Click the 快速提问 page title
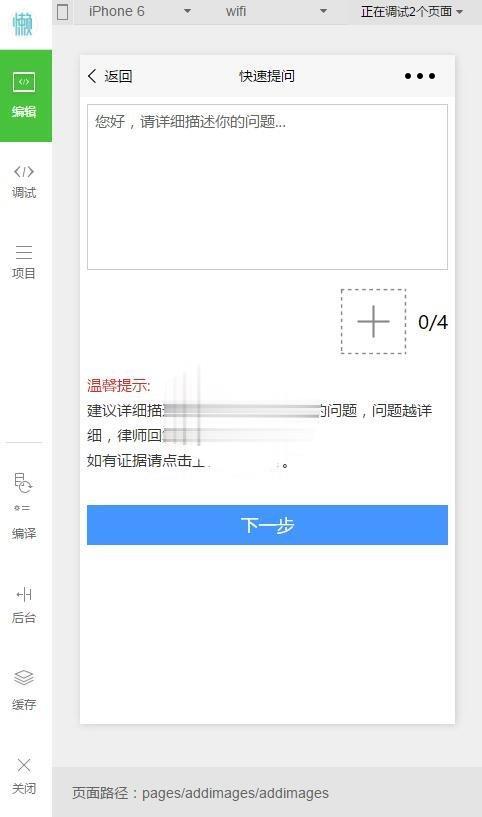 click(267, 76)
